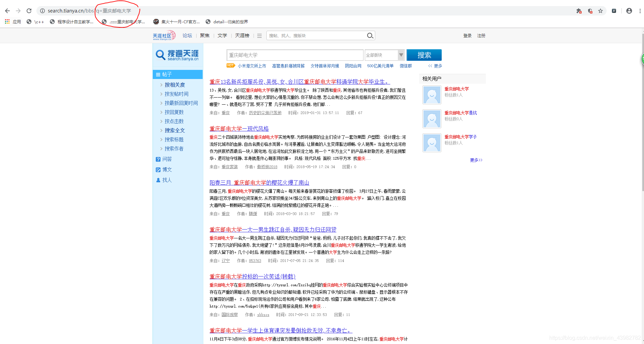Screen dimensions: 644x344
Task: Open the 博文 sidebar category
Action: [164, 169]
